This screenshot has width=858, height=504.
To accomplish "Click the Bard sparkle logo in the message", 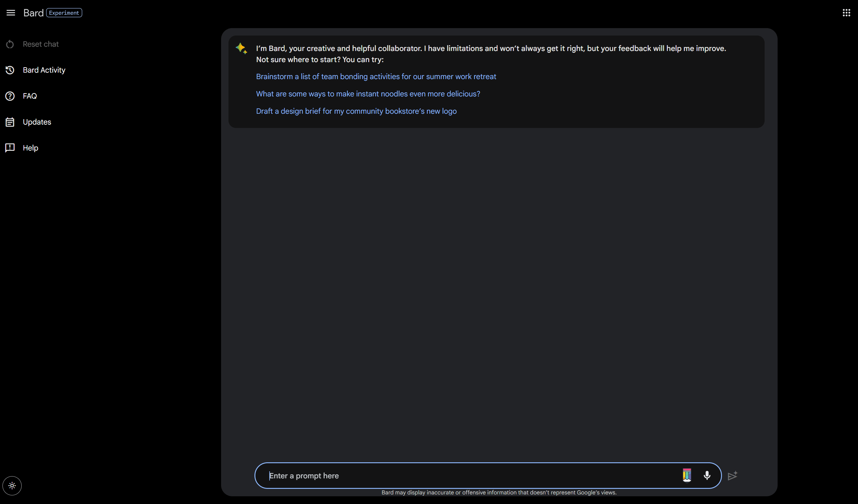I will (x=241, y=48).
